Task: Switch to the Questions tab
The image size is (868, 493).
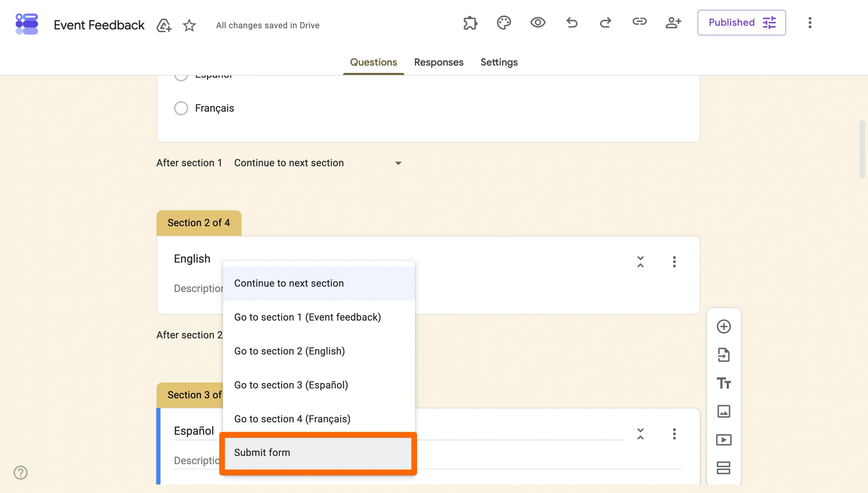Action: click(x=373, y=62)
